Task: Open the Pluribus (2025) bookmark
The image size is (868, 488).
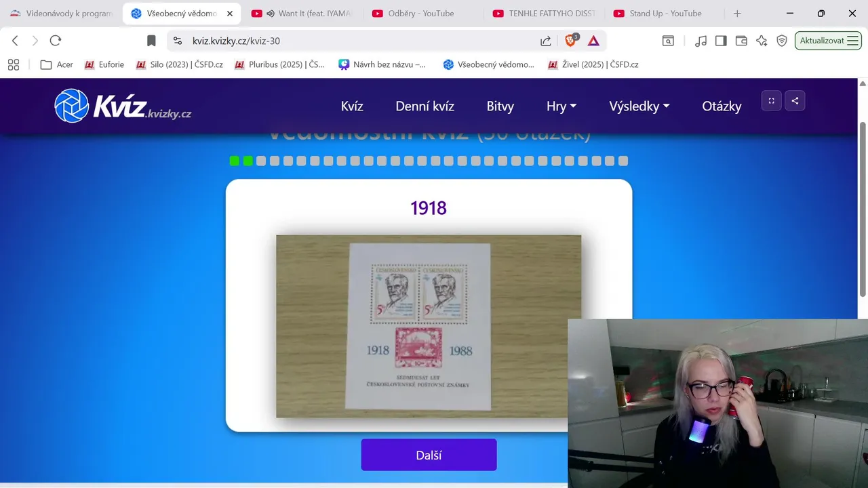Action: [x=279, y=64]
